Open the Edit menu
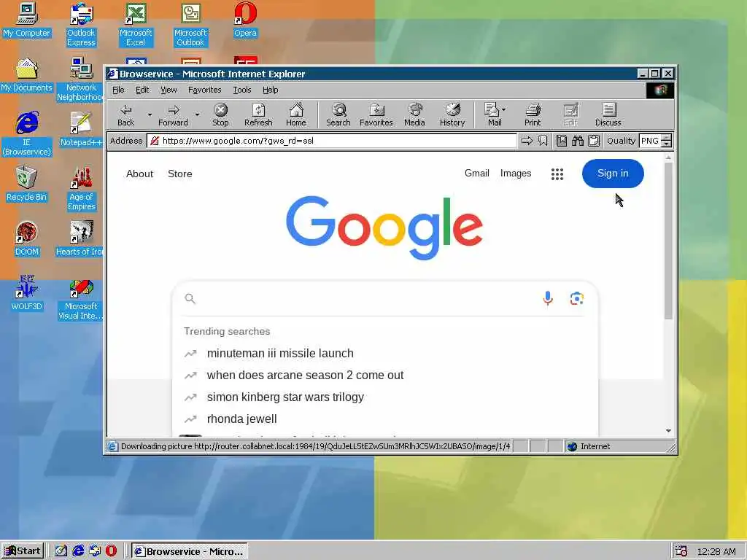The width and height of the screenshot is (747, 560). coord(142,90)
